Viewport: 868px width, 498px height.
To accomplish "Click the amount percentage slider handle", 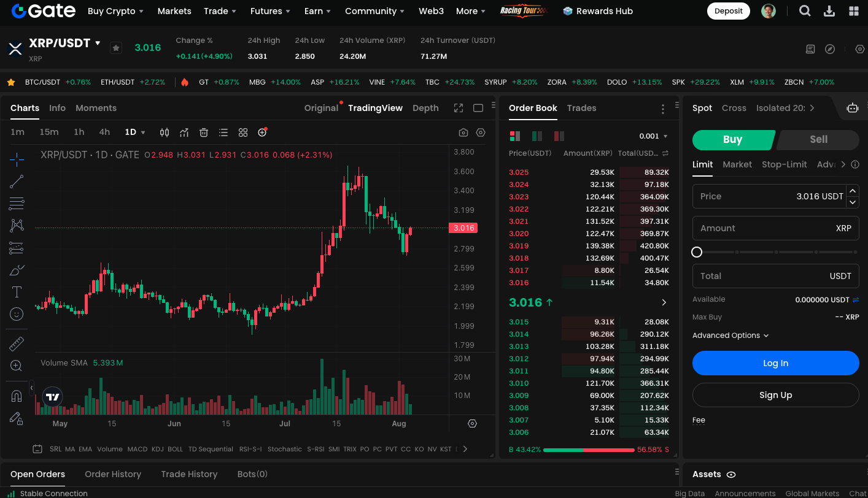I will (x=697, y=252).
